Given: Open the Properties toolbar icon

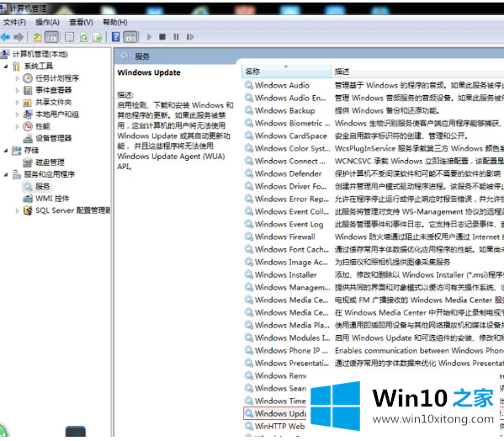Looking at the screenshot, I should [70, 37].
